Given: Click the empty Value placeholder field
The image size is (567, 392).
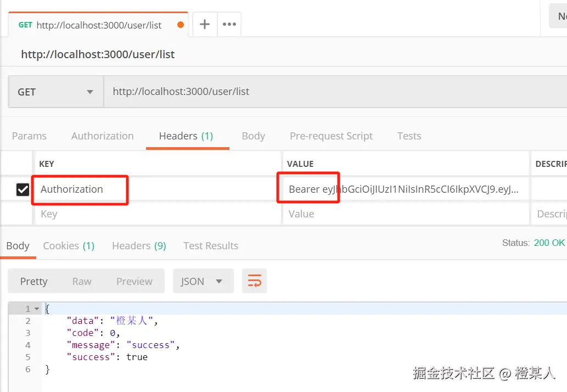Looking at the screenshot, I should tap(406, 214).
